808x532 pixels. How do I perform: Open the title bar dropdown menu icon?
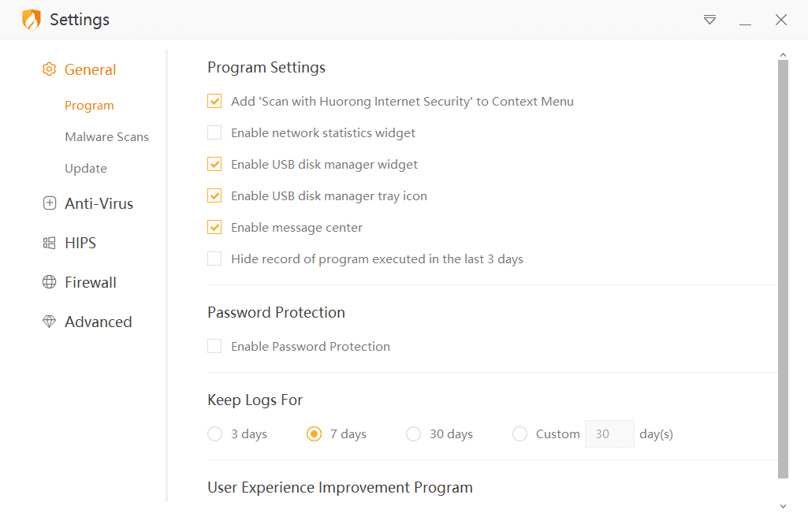pos(709,20)
